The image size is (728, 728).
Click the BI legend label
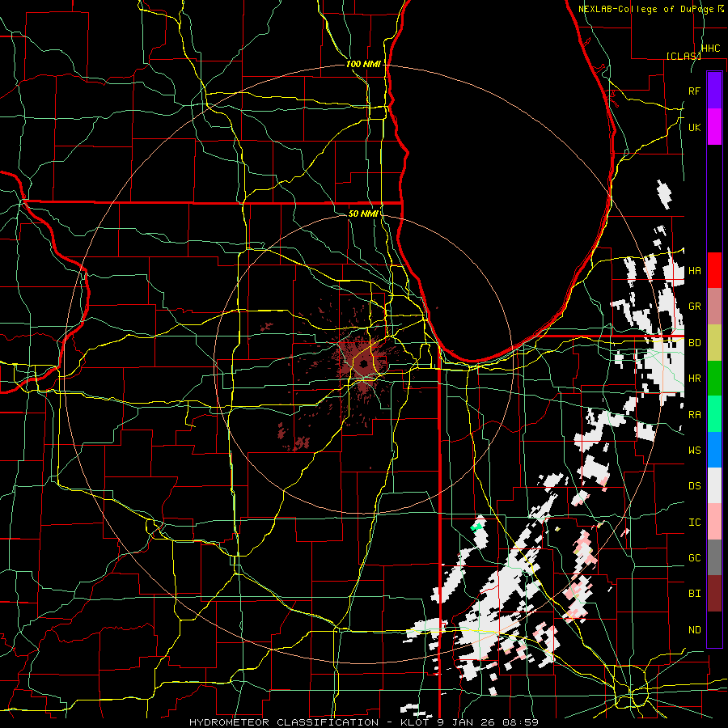695,594
